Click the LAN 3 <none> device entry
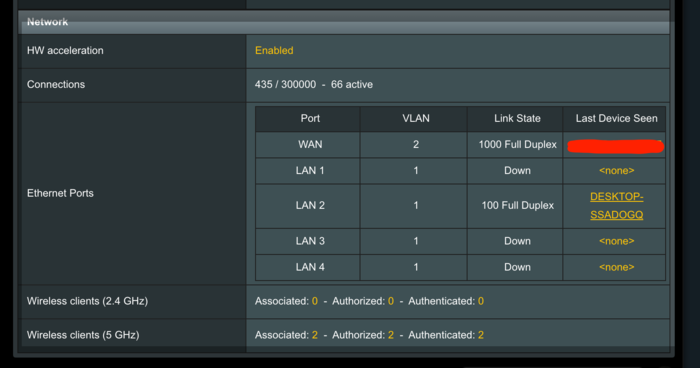Viewport: 700px width, 368px height. pos(617,241)
